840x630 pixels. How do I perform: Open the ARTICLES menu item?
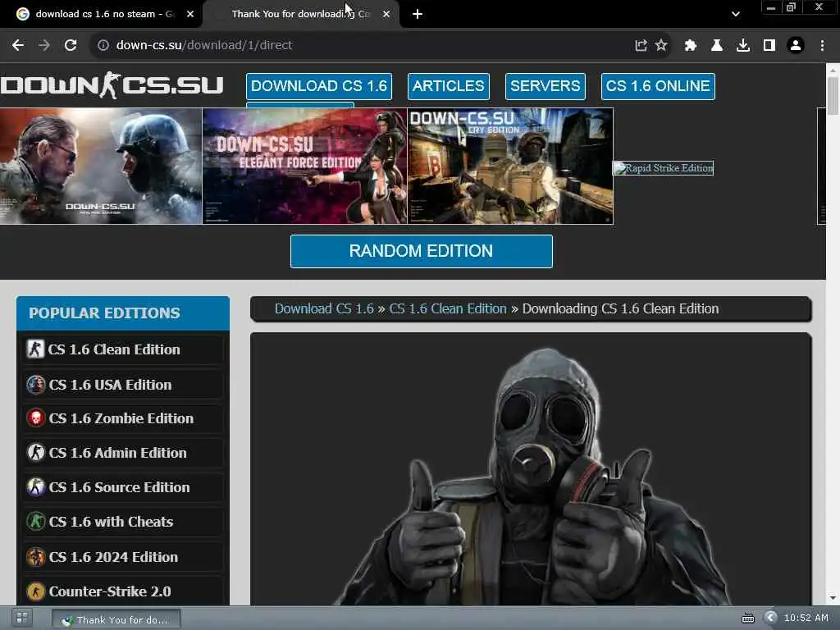[449, 86]
